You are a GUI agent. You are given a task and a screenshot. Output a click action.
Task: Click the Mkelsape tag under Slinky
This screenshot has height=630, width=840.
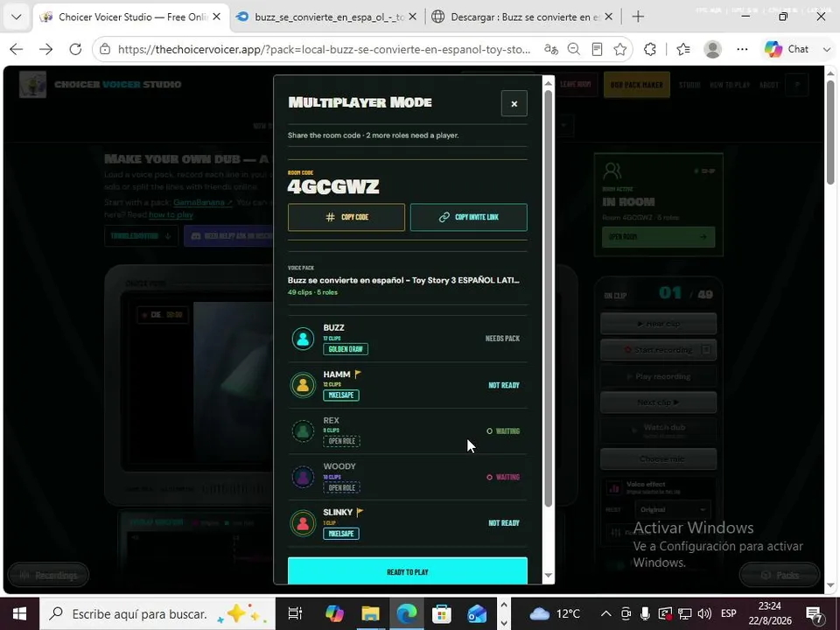click(341, 534)
